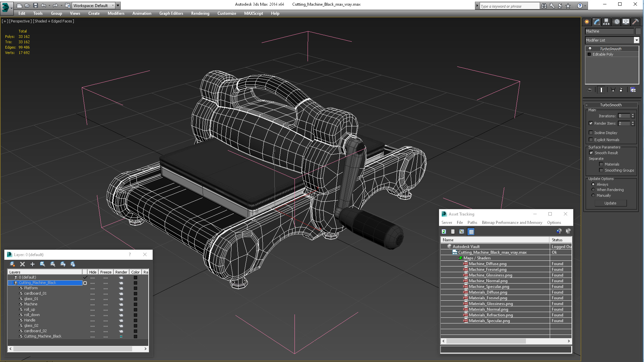The height and width of the screenshot is (362, 644).
Task: Click Freeze/Unfreeze All Layers icon
Action: click(73, 264)
